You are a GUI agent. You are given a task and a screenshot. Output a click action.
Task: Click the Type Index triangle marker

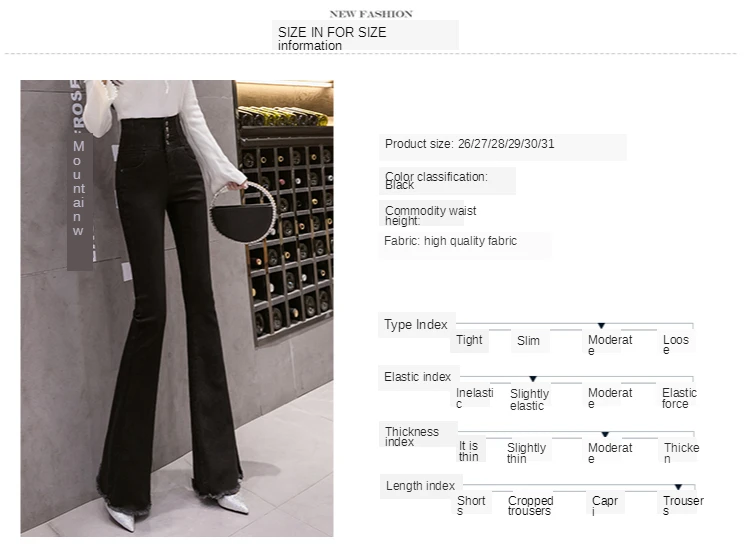tap(601, 325)
